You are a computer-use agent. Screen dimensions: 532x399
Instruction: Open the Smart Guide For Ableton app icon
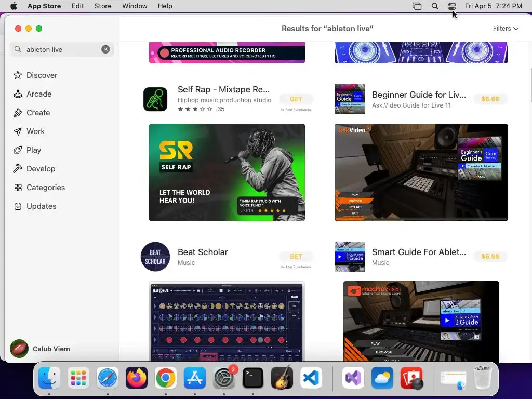tap(350, 257)
